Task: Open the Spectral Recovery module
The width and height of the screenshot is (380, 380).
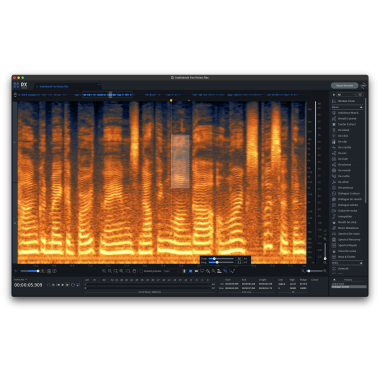Action: pyautogui.click(x=347, y=239)
